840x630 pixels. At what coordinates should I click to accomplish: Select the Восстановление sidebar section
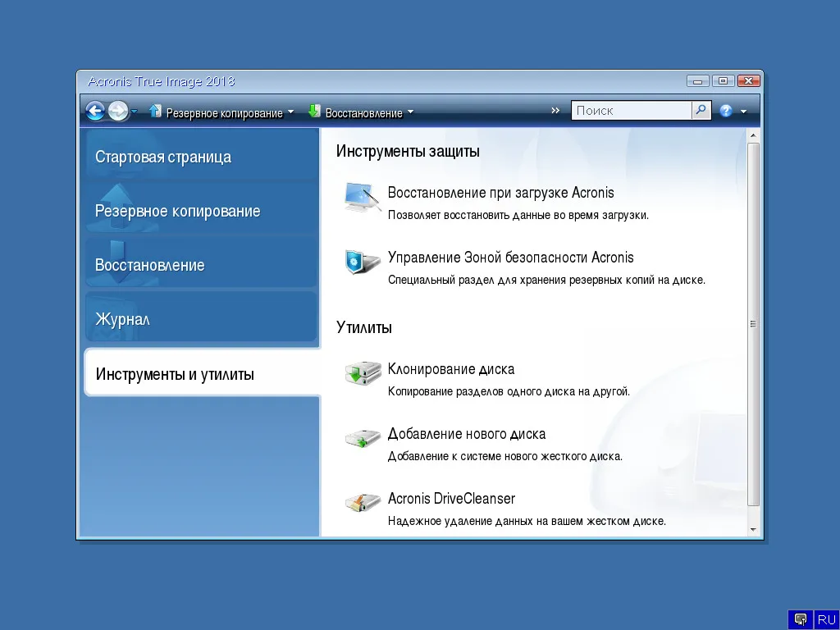pos(201,263)
